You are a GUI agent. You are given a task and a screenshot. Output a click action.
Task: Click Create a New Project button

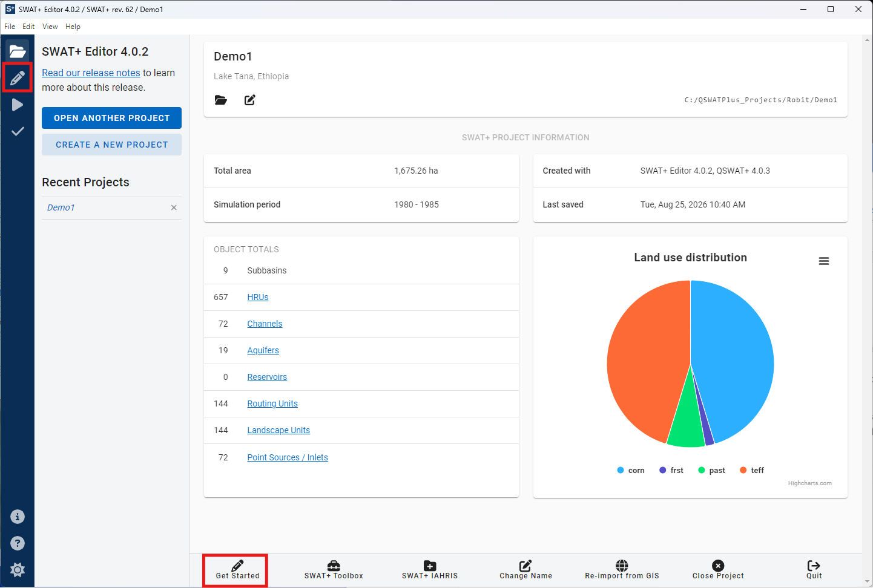(x=111, y=145)
